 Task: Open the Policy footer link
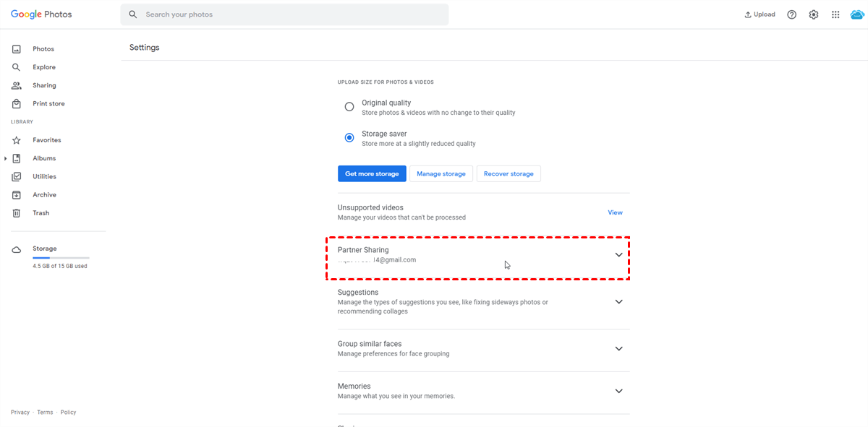tap(69, 413)
